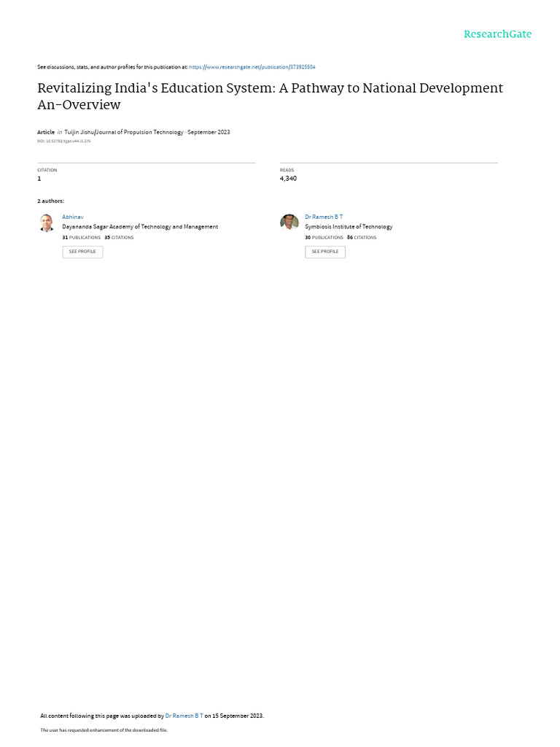This screenshot has width=560, height=747.
Task: Click Dr Ramesh's 30 publications count
Action: tap(324, 237)
